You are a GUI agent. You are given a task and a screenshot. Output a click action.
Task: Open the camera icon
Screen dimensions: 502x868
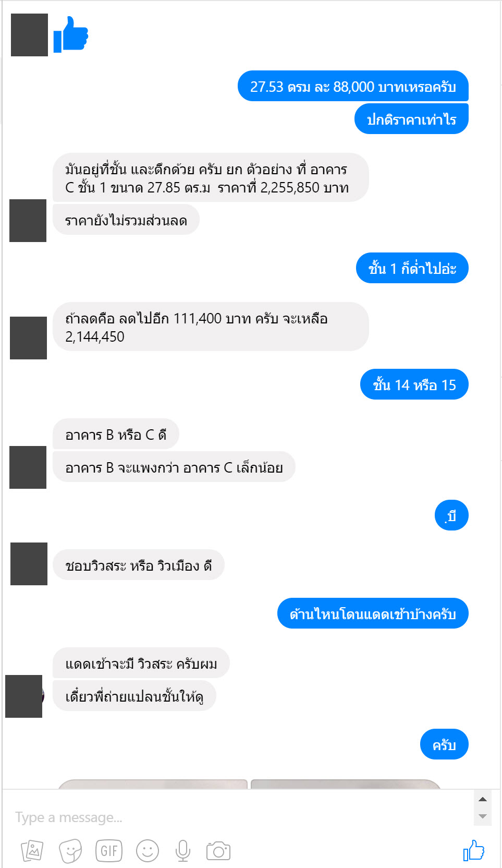click(218, 851)
